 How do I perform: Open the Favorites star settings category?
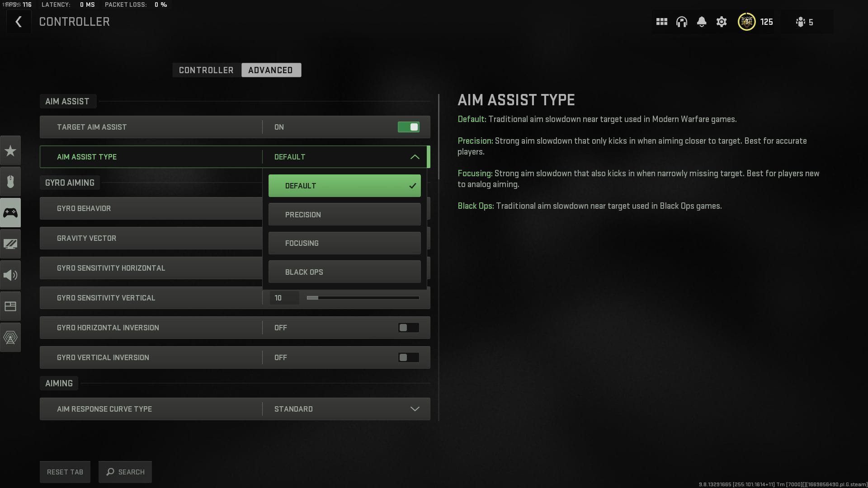pos(10,150)
